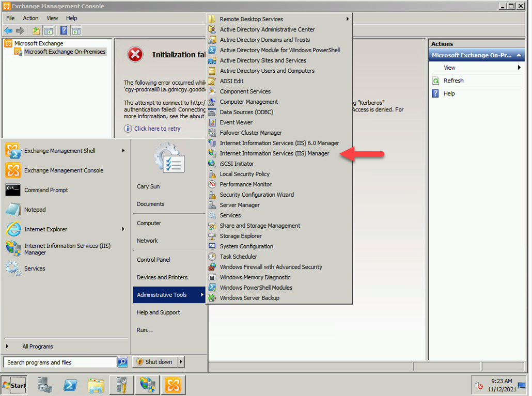The height and width of the screenshot is (396, 532).
Task: Open Help and Support in Start menu
Action: tap(159, 312)
